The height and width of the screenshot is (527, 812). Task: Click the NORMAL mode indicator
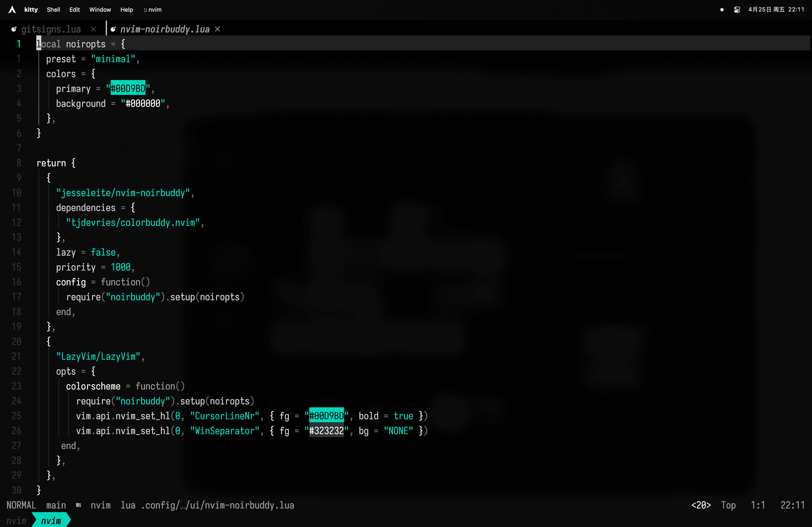coord(21,505)
